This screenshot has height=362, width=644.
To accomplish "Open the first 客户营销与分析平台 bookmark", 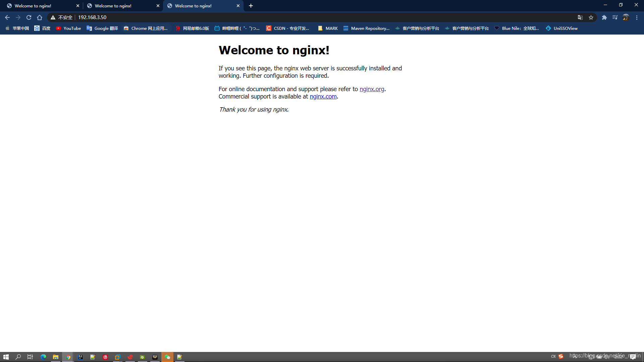I will click(417, 28).
